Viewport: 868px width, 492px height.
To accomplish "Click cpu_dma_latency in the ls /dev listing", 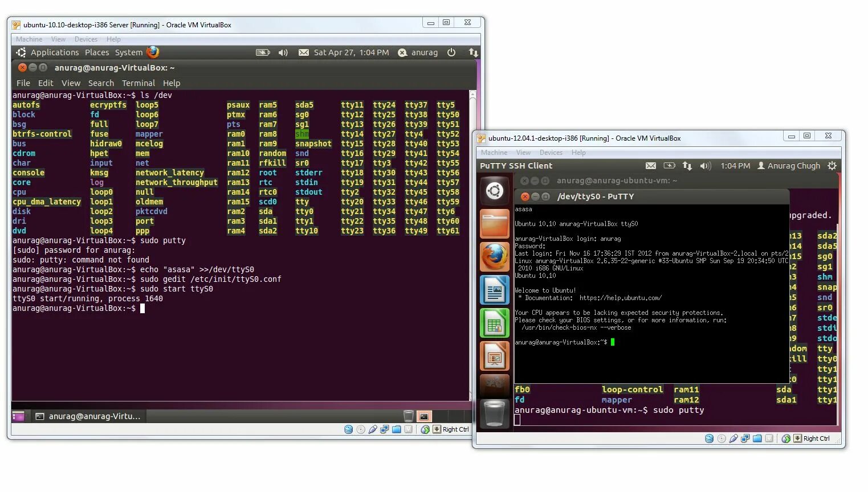I will point(47,202).
